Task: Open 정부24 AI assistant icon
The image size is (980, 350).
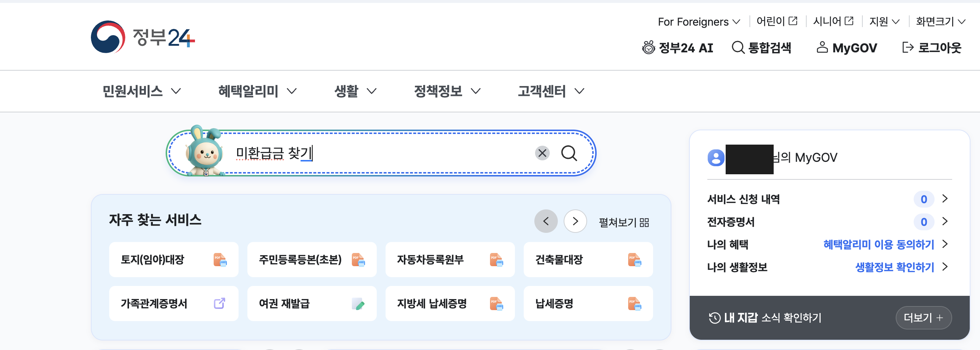Action: point(648,48)
